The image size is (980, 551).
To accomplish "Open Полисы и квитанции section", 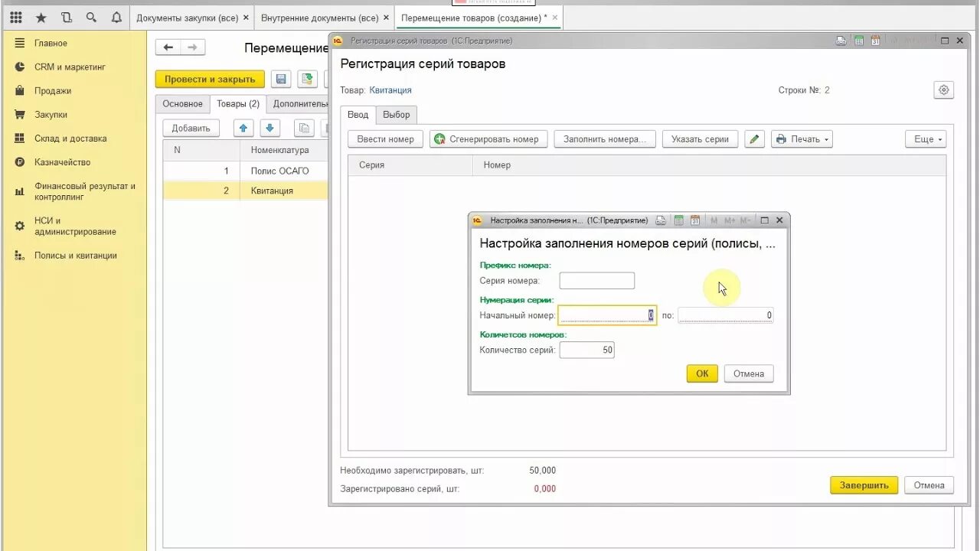I will (x=75, y=256).
